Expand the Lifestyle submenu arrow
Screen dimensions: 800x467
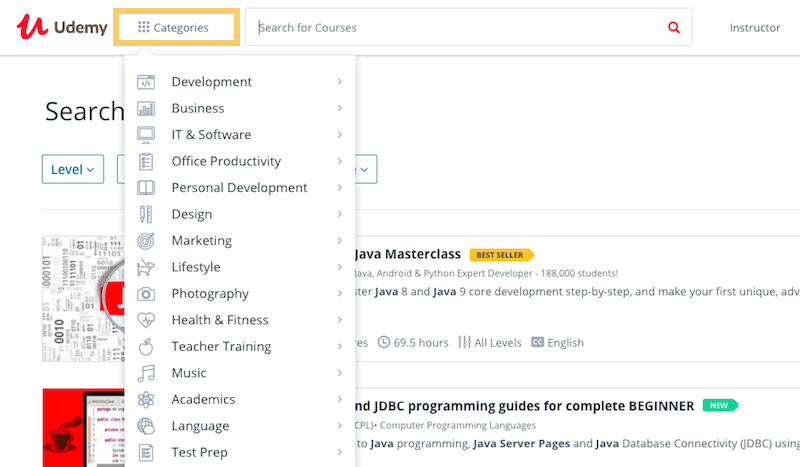click(x=340, y=267)
